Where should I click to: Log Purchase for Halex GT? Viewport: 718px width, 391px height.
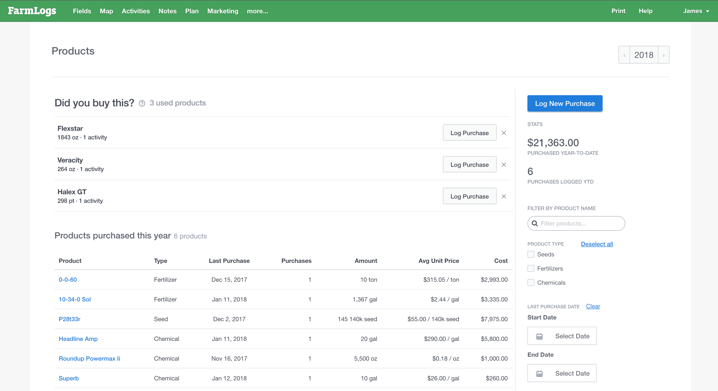pyautogui.click(x=469, y=196)
